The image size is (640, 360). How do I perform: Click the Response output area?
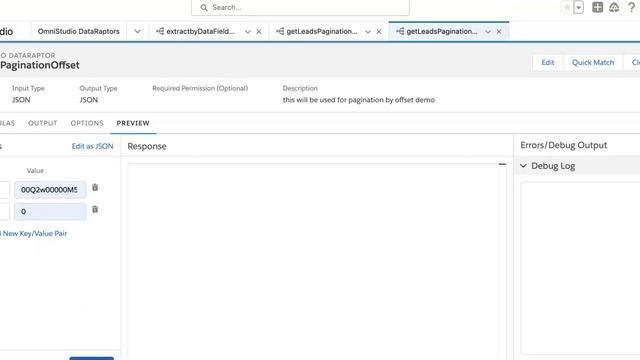pos(313,261)
